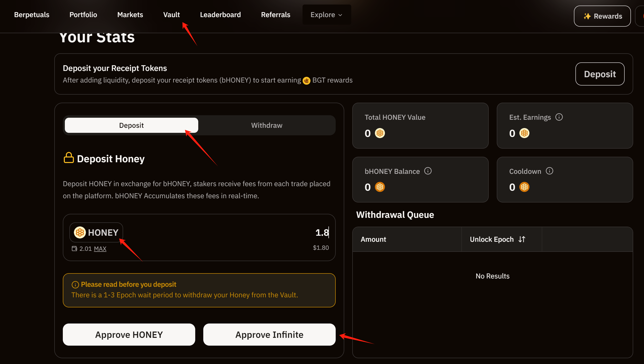Open the Portfolio nav item
This screenshot has height=364, width=644.
83,15
